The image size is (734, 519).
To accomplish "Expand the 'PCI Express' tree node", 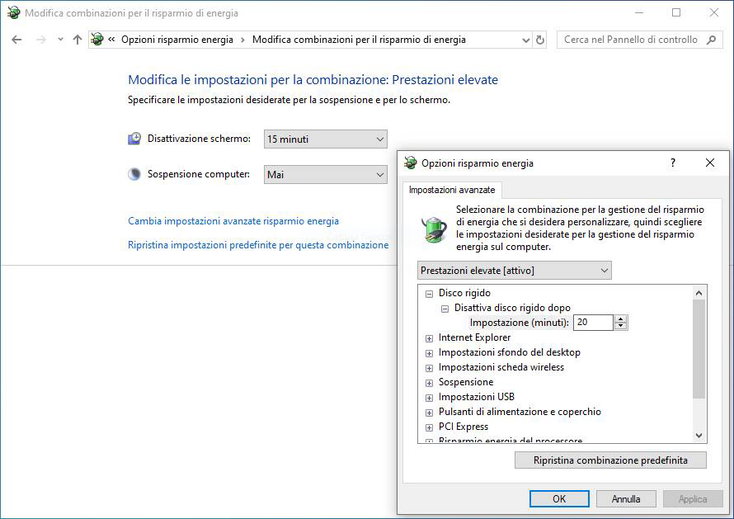I will click(x=429, y=428).
